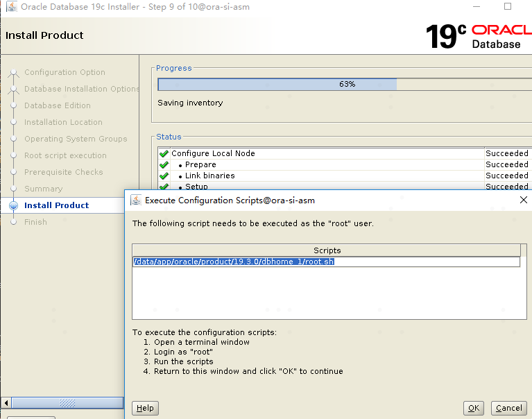Click Succeeded cell for Prepare
Image resolution: width=532 pixels, height=419 pixels.
coord(507,164)
